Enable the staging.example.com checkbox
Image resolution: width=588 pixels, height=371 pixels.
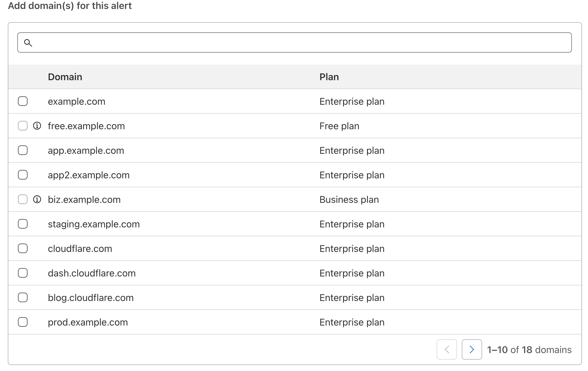pyautogui.click(x=23, y=224)
